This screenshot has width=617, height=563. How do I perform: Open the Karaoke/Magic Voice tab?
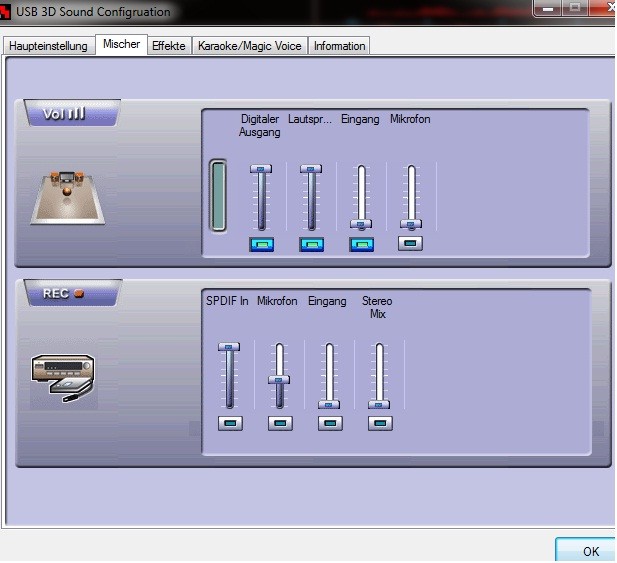[x=249, y=46]
